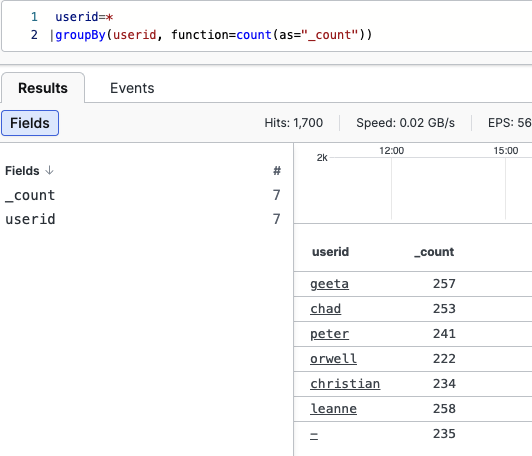532x456 pixels.
Task: Click the 15:00 marker on the timeline chart
Action: tap(506, 151)
